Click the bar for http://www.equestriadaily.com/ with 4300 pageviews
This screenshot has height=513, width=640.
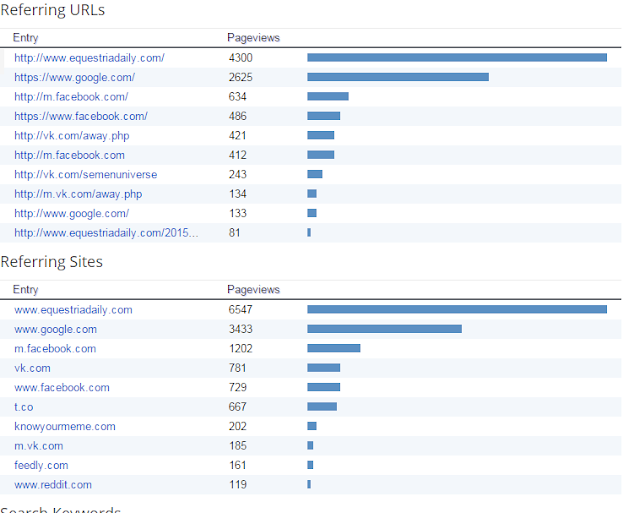tap(457, 58)
